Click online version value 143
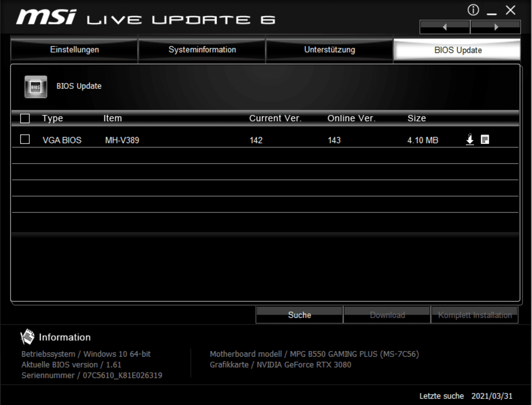The image size is (532, 405). (334, 140)
